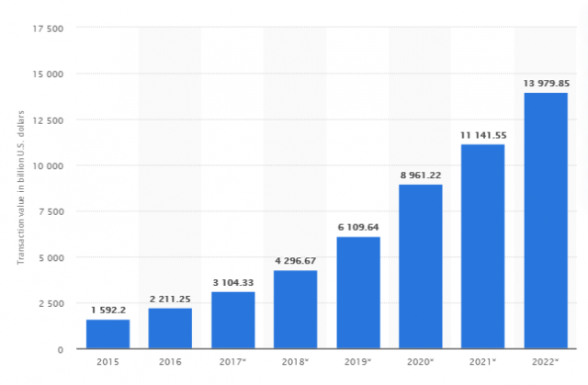Click the 2015 x-axis label

[107, 362]
